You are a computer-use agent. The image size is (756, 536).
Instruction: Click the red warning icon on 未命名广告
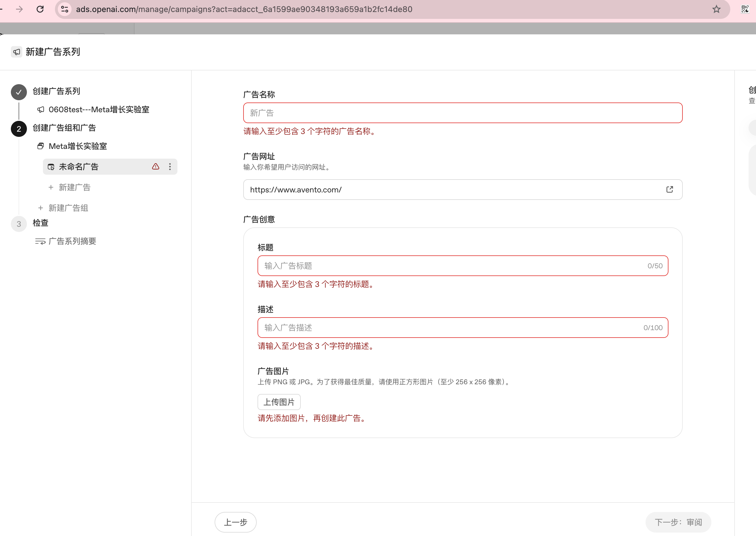[156, 167]
